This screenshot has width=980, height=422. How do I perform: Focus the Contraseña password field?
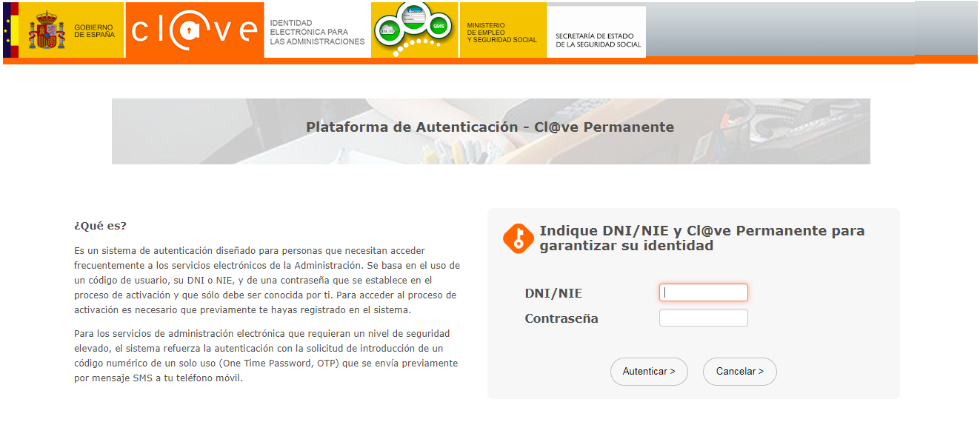(704, 318)
